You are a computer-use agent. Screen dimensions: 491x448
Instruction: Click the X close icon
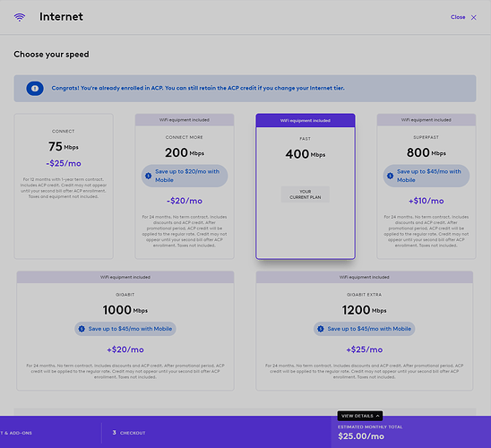(x=474, y=18)
